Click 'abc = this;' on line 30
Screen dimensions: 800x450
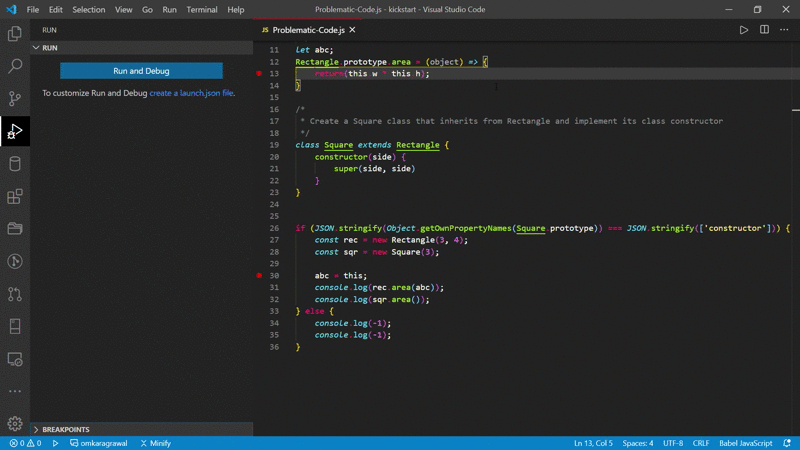pyautogui.click(x=340, y=276)
